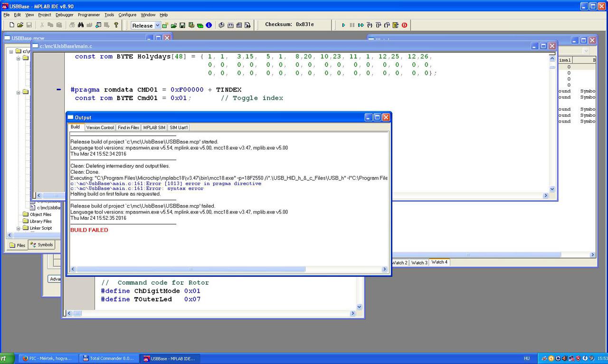
Task: Click the Step Over debugger icon
Action: (378, 25)
